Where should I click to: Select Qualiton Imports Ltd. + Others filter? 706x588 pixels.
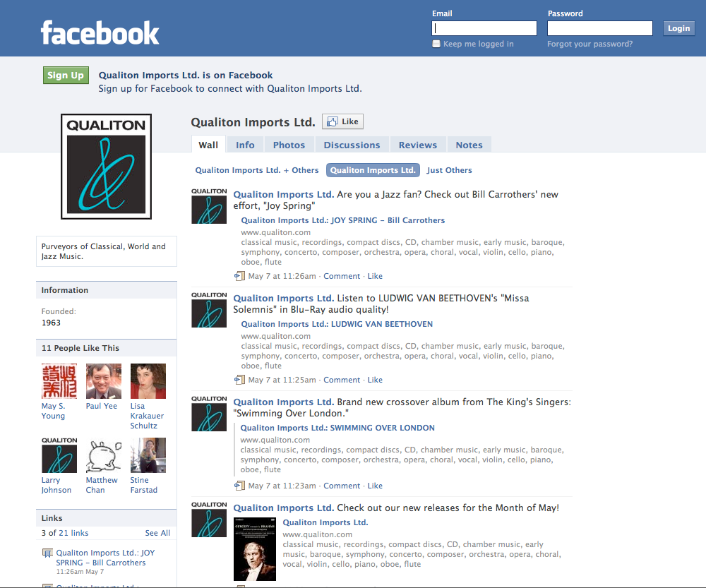(x=257, y=170)
